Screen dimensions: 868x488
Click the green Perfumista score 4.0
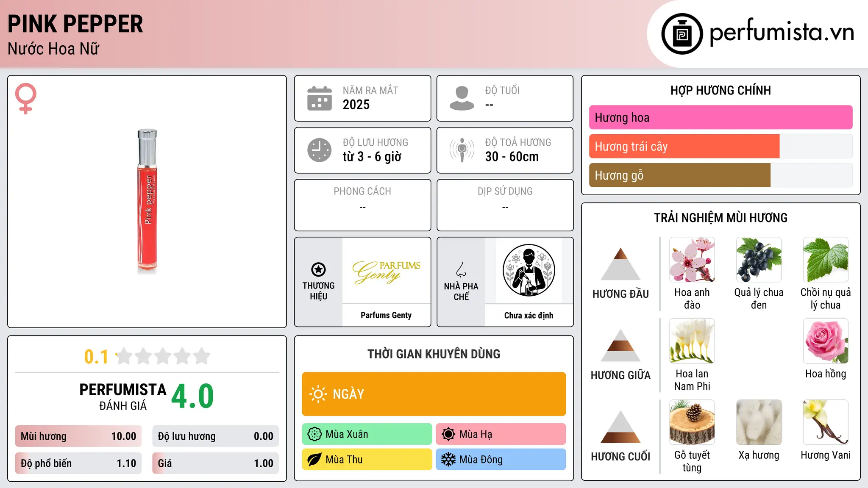pyautogui.click(x=192, y=396)
